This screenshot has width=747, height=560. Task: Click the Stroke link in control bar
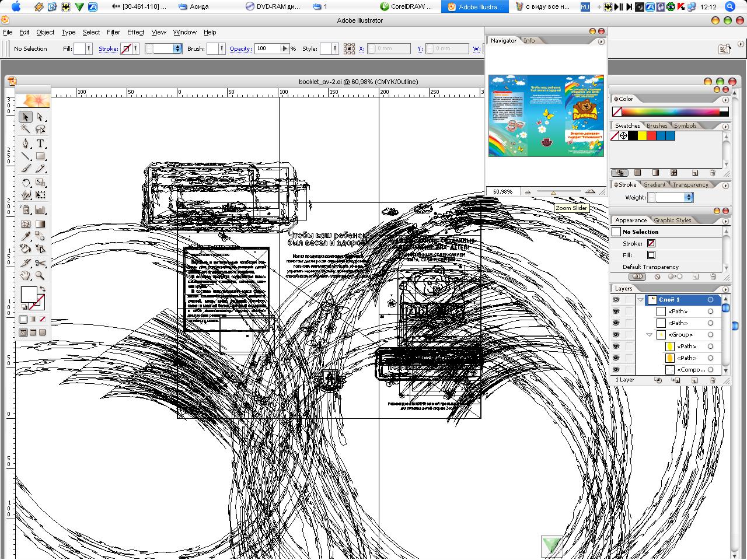tap(108, 49)
